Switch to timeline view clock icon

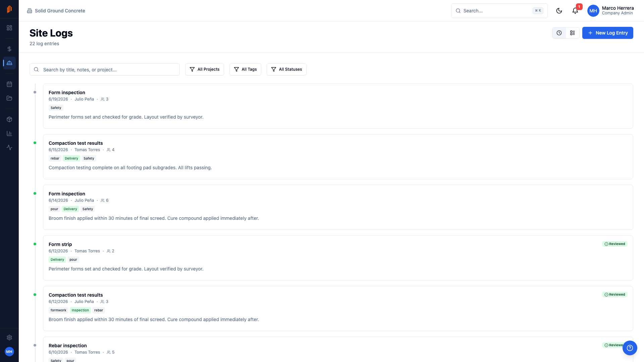point(559,33)
